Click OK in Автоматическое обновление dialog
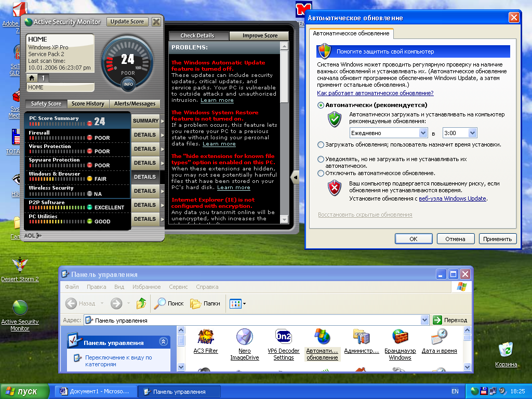 414,239
